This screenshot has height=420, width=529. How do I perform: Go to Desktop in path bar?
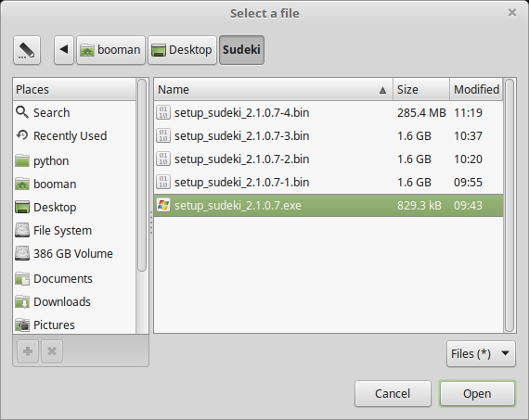coord(182,50)
